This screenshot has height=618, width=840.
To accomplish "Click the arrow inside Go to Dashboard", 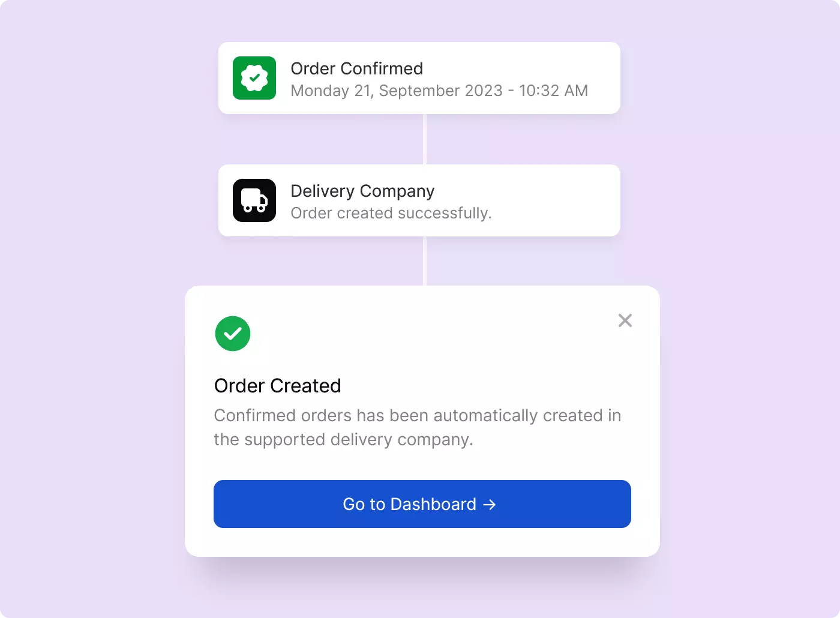I will pyautogui.click(x=490, y=505).
